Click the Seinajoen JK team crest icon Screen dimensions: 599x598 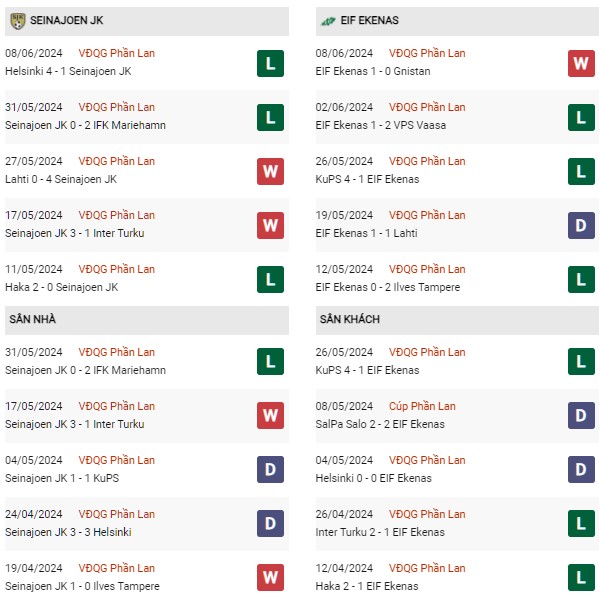click(17, 21)
